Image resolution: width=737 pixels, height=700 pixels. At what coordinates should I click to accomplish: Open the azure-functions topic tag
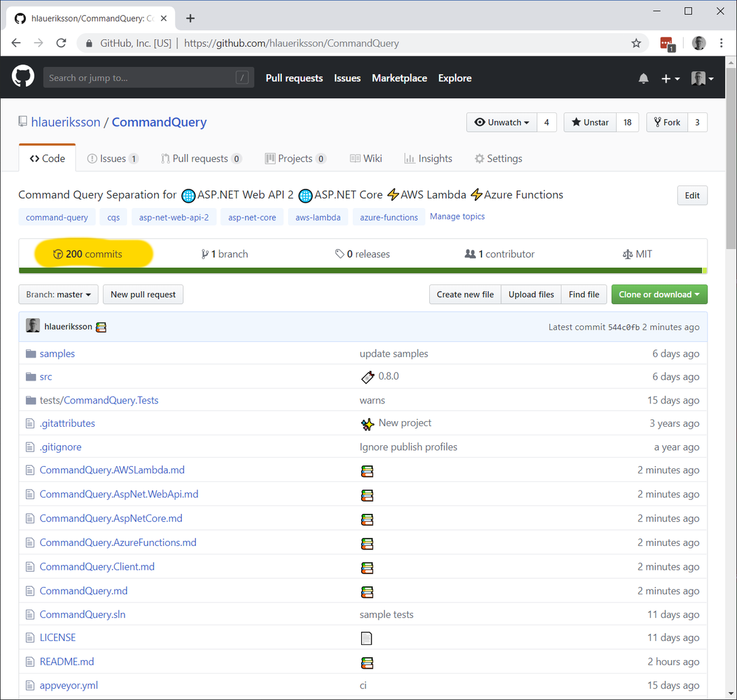[x=389, y=217]
